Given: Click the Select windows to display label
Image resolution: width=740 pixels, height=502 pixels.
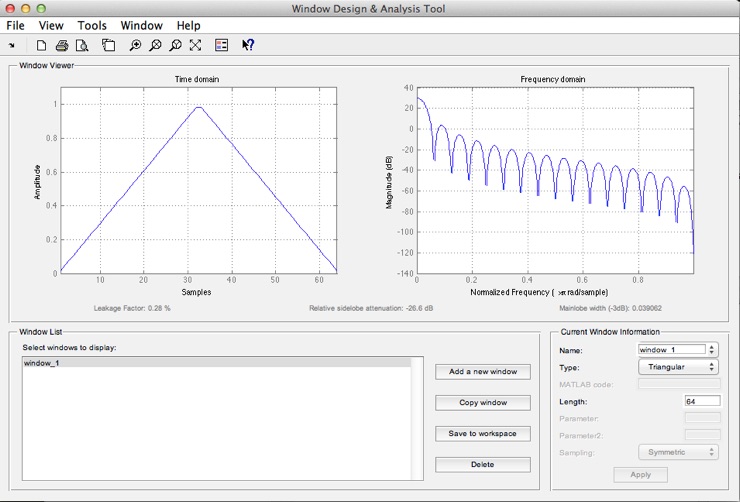Looking at the screenshot, I should pos(69,348).
